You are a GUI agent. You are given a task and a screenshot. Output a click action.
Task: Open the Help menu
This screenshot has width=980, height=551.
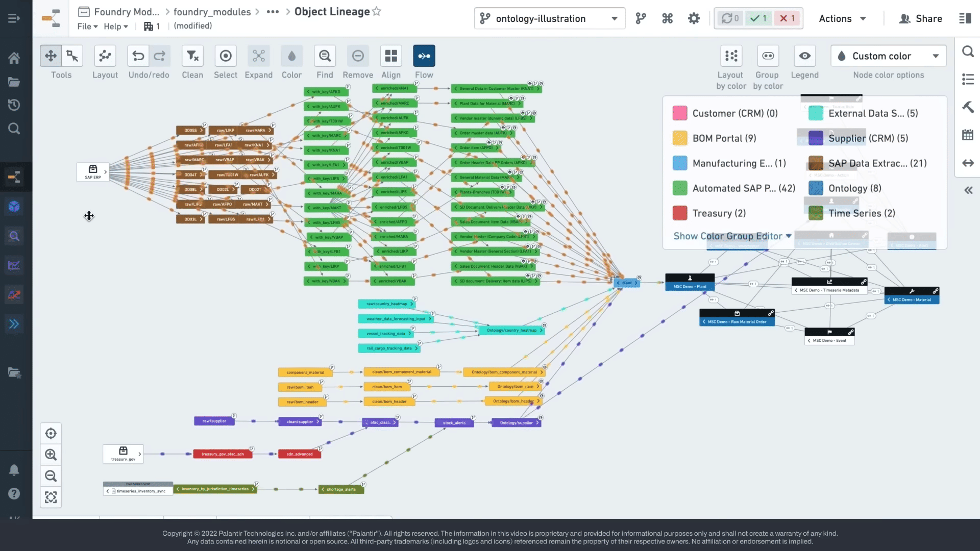[115, 26]
